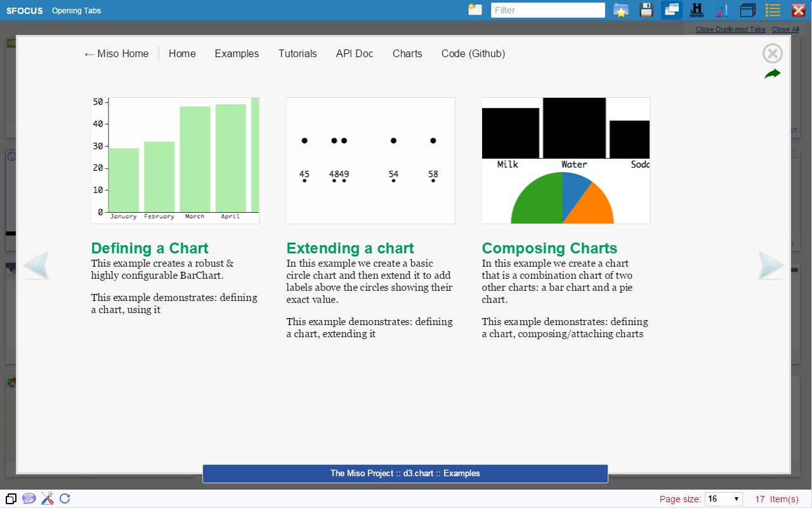This screenshot has height=508, width=812.
Task: Open the Home nav item
Action: 182,54
